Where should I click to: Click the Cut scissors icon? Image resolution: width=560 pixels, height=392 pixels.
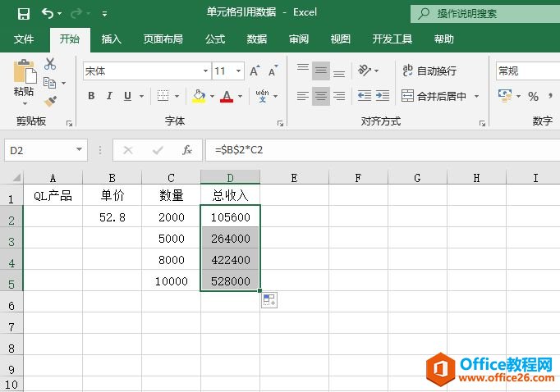tap(50, 64)
